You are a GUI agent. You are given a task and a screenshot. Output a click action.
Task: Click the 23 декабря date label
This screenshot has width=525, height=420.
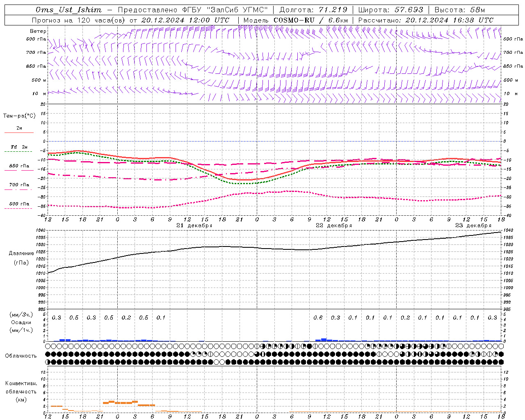473,226
